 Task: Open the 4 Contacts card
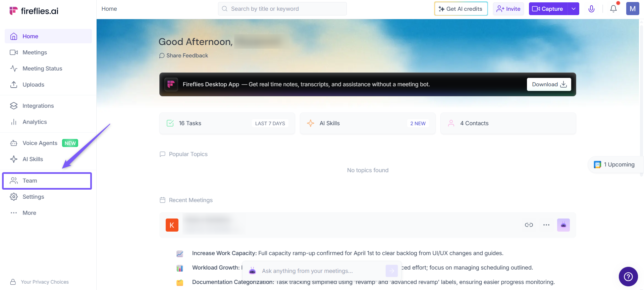508,123
